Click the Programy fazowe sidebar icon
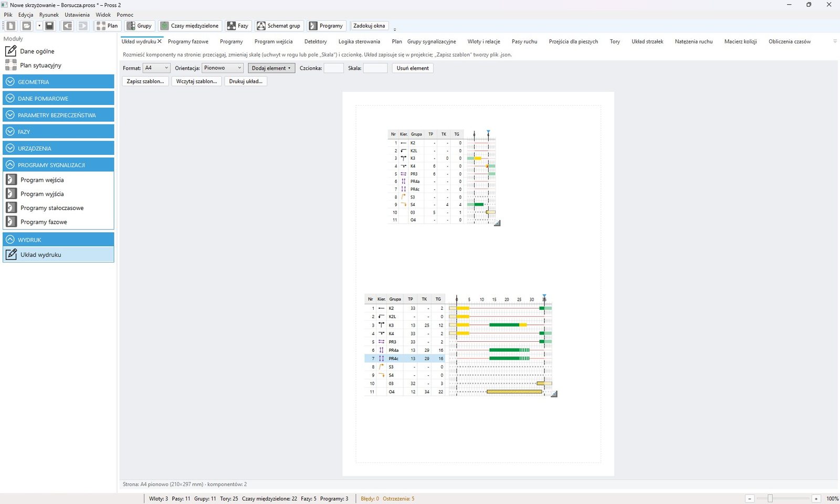Image resolution: width=840 pixels, height=504 pixels. (11, 222)
